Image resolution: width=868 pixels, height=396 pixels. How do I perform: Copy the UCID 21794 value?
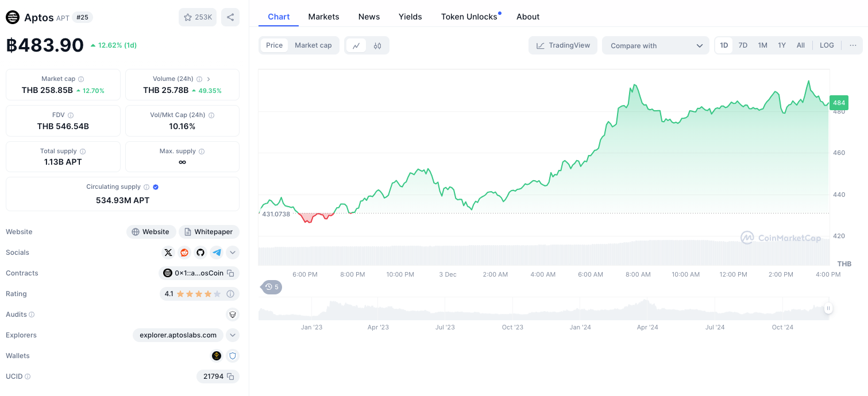tap(230, 376)
